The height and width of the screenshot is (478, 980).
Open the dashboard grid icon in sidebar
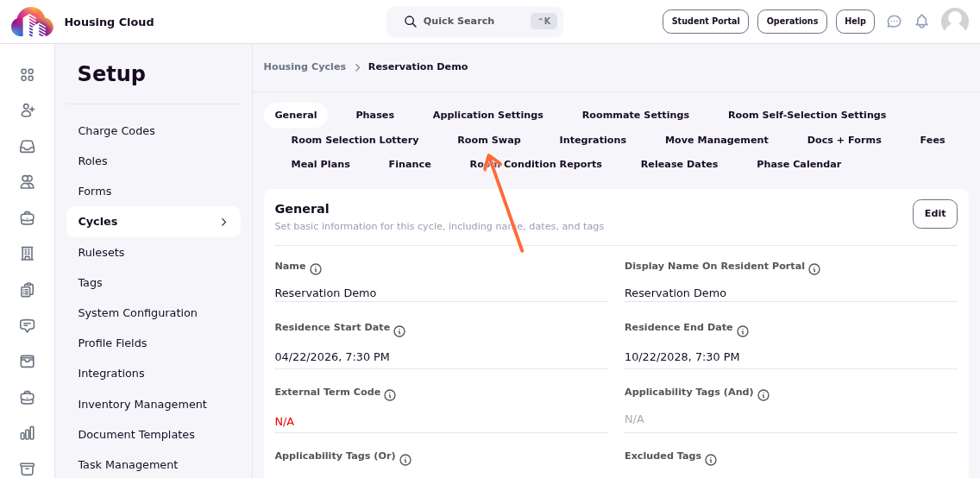point(27,75)
